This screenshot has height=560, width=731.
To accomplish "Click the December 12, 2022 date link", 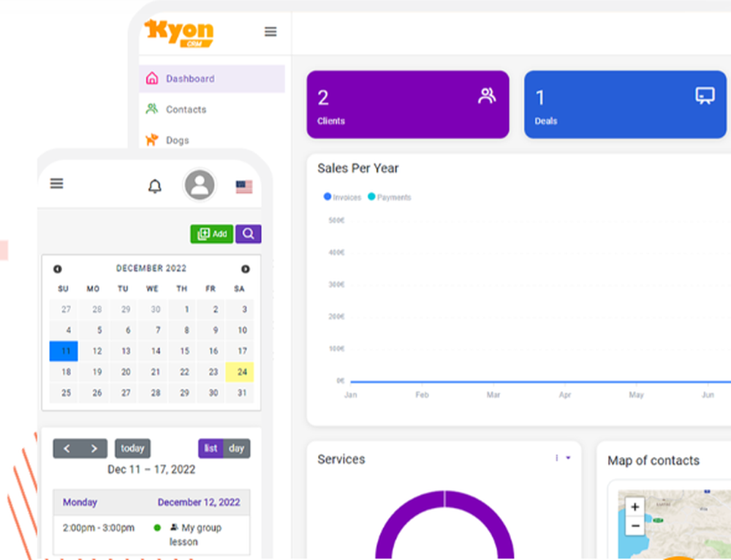I will (x=199, y=502).
